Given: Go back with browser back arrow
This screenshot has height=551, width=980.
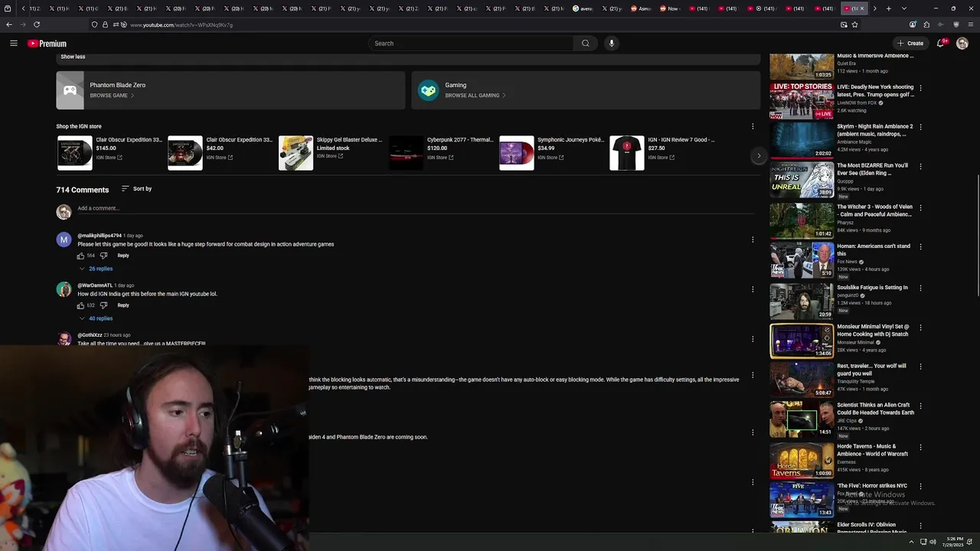Looking at the screenshot, I should (x=9, y=24).
